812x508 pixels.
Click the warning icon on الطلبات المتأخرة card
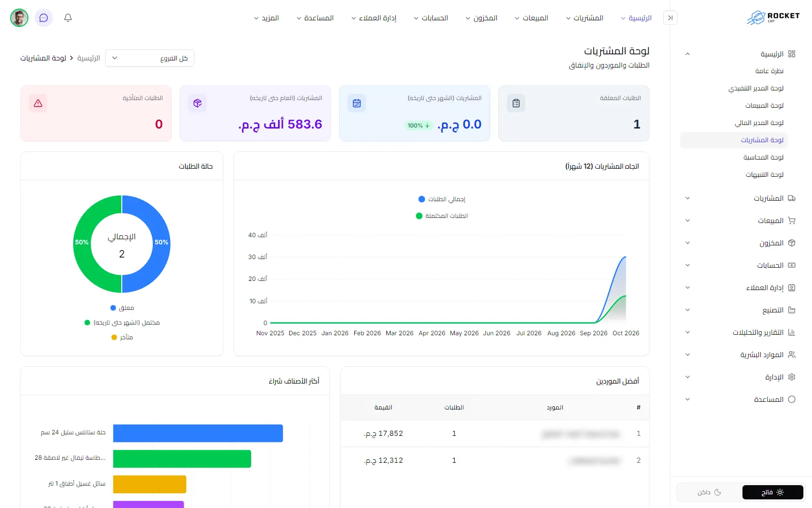pyautogui.click(x=38, y=103)
